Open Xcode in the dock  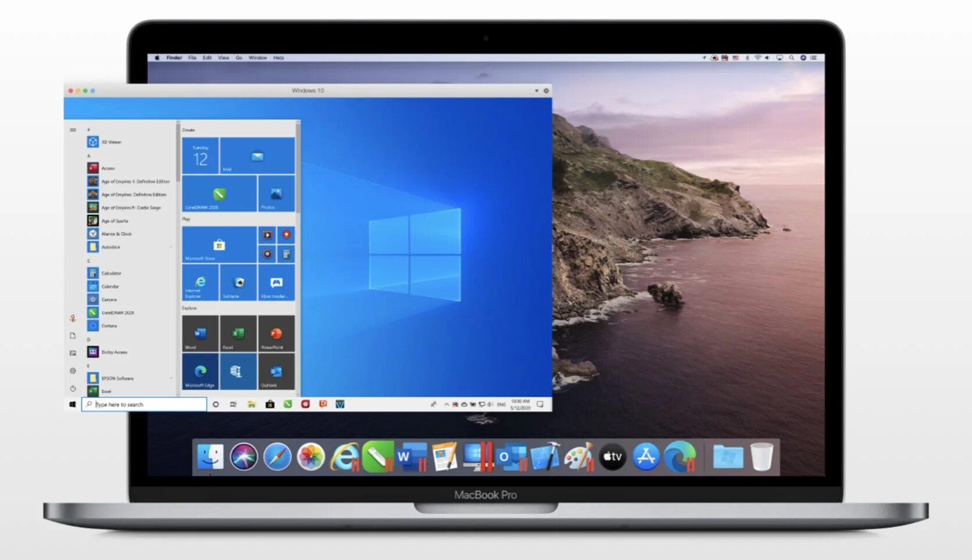pyautogui.click(x=545, y=457)
